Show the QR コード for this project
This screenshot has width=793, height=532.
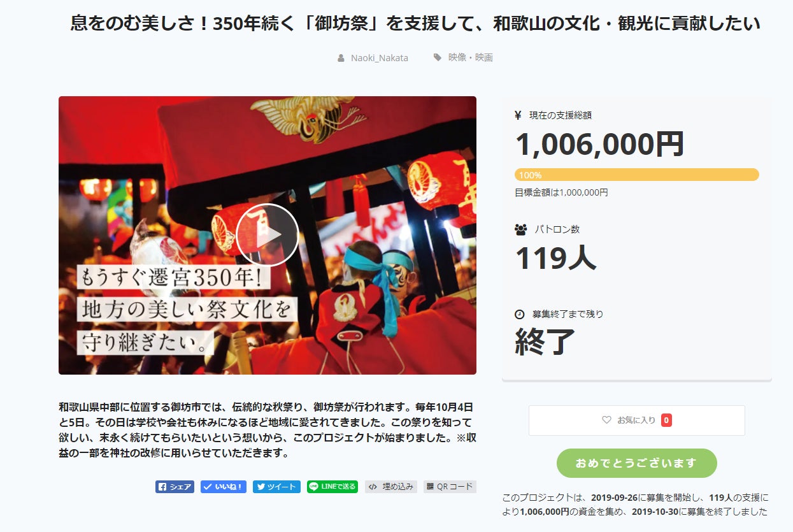[x=450, y=487]
